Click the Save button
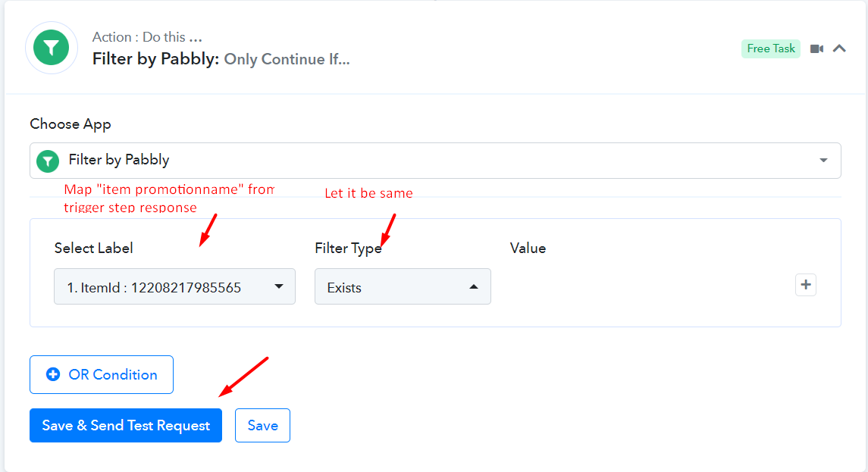 click(262, 426)
